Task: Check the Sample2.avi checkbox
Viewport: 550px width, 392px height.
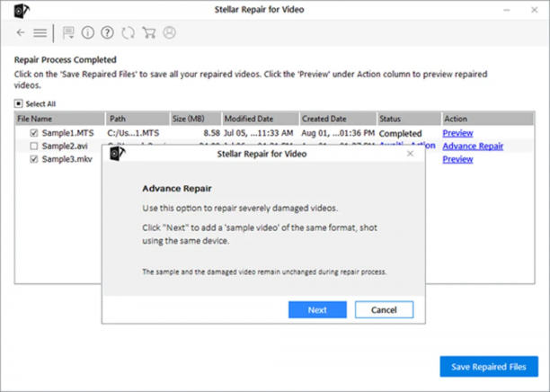Action: pyautogui.click(x=33, y=146)
